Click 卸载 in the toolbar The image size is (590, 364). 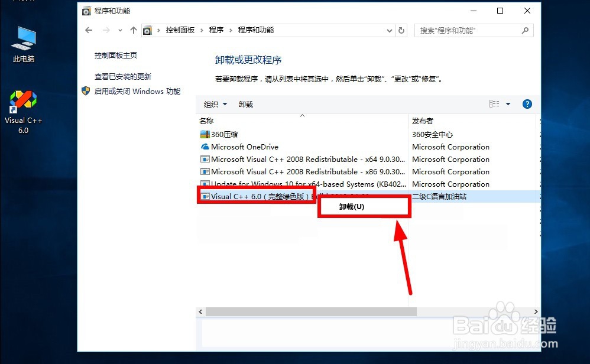coord(246,104)
